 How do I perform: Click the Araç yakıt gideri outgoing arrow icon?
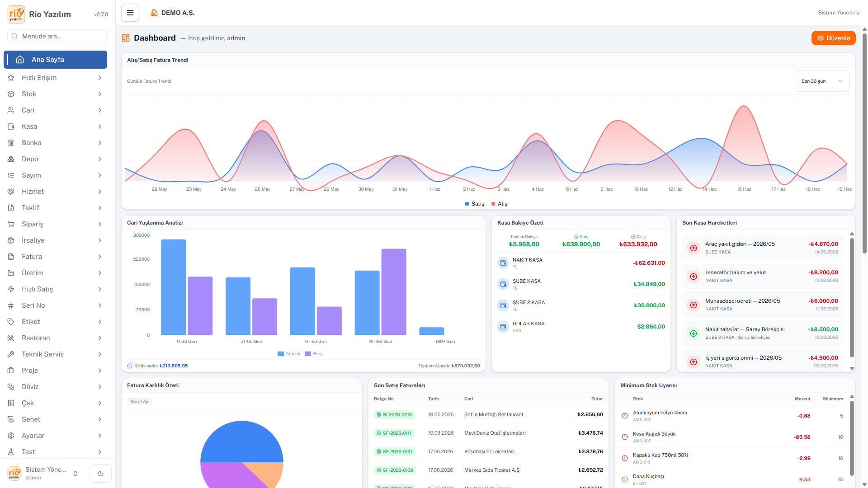[693, 248]
